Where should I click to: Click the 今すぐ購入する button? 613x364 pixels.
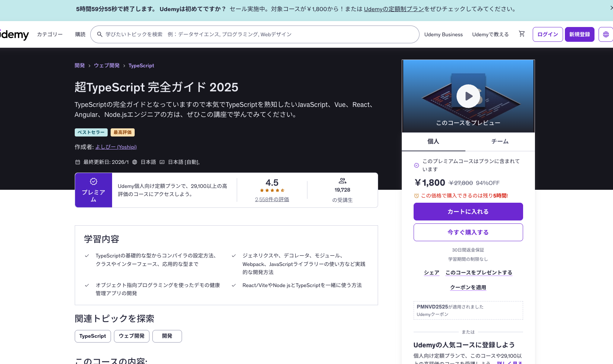coord(468,232)
